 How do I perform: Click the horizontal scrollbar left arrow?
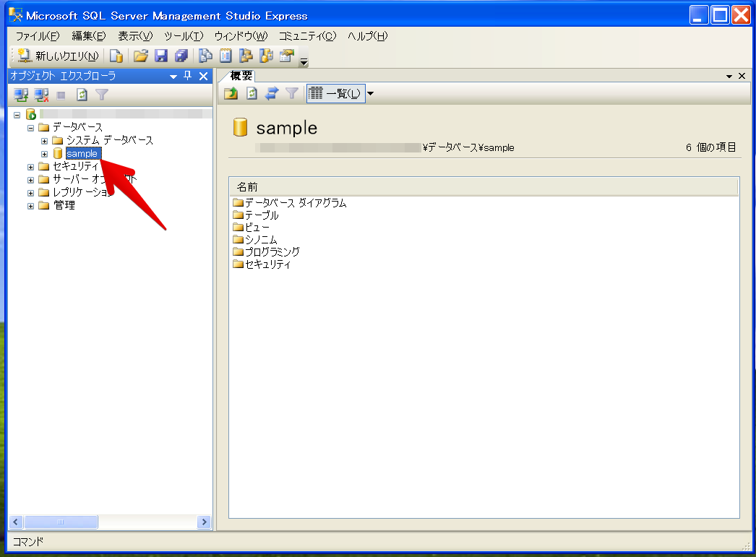[x=16, y=522]
